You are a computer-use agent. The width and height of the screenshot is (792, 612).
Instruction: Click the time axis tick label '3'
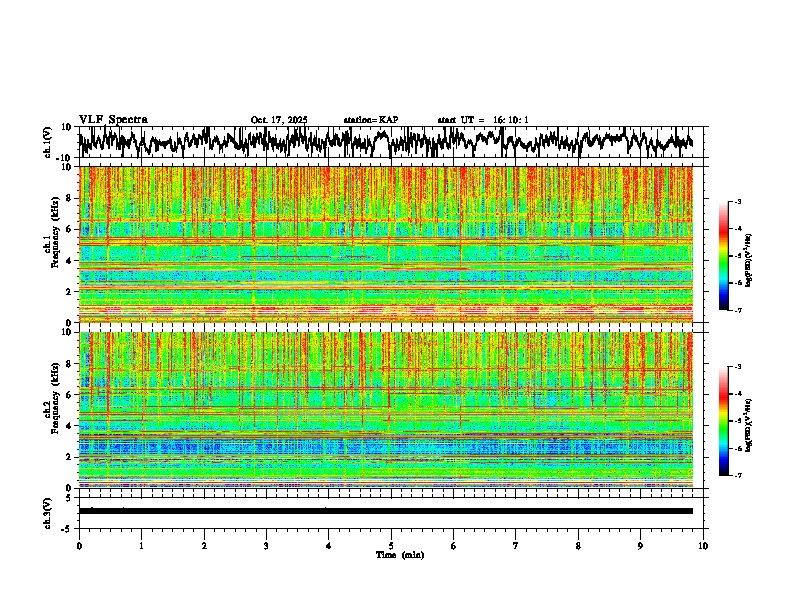[x=266, y=546]
